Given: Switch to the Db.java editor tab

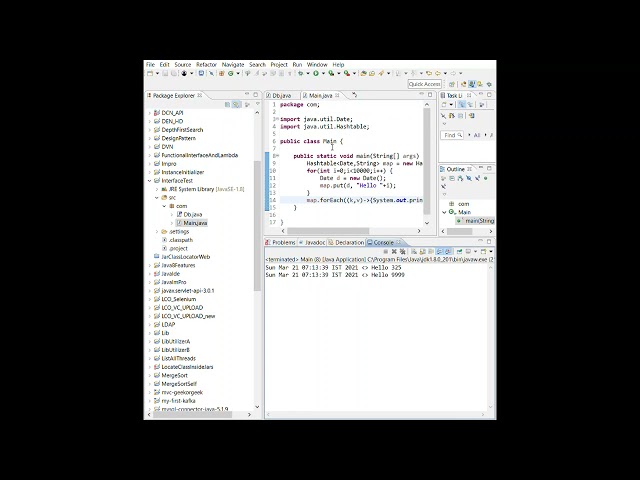Looking at the screenshot, I should [279, 96].
